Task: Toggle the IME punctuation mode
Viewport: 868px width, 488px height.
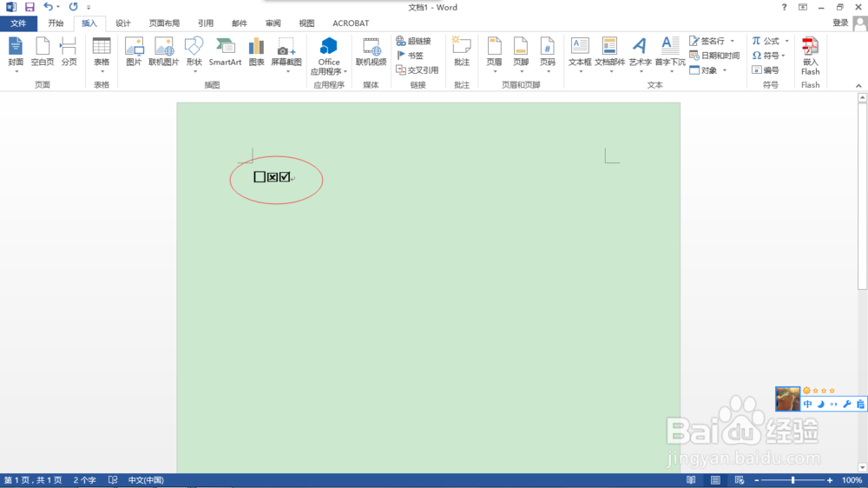Action: coord(833,405)
